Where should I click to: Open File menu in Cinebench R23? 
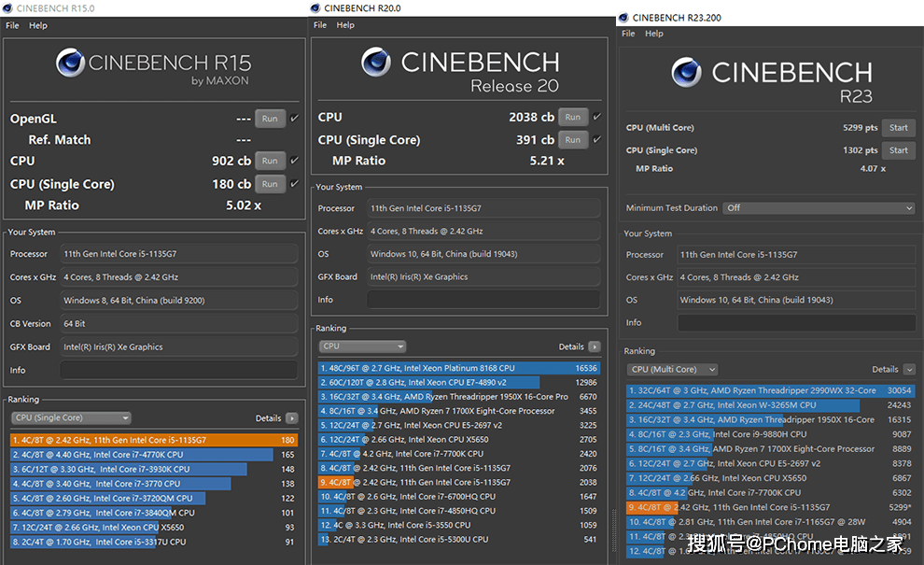coord(628,34)
